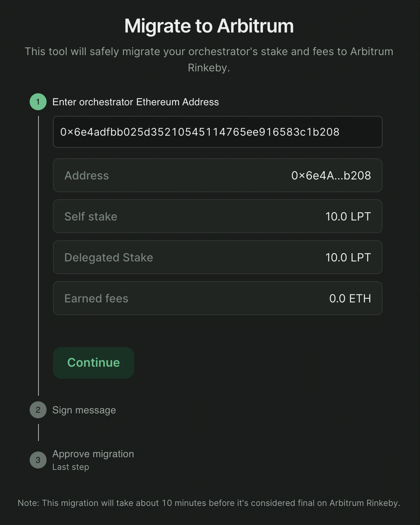
Task: Click the step 1 circle indicator
Action: [38, 102]
